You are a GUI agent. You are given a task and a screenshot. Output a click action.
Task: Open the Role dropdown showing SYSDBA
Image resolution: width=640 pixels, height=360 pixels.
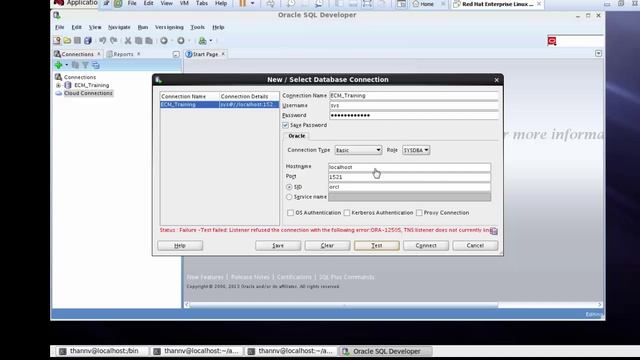[416, 150]
